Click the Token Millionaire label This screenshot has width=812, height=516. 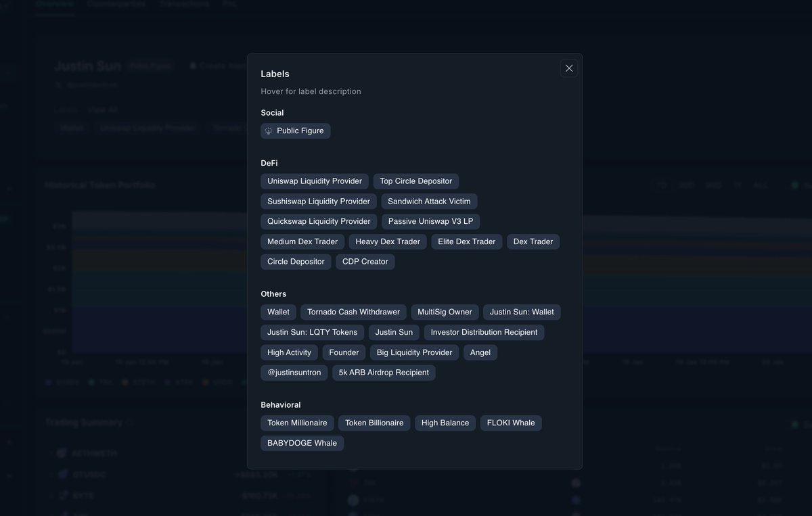pyautogui.click(x=297, y=423)
